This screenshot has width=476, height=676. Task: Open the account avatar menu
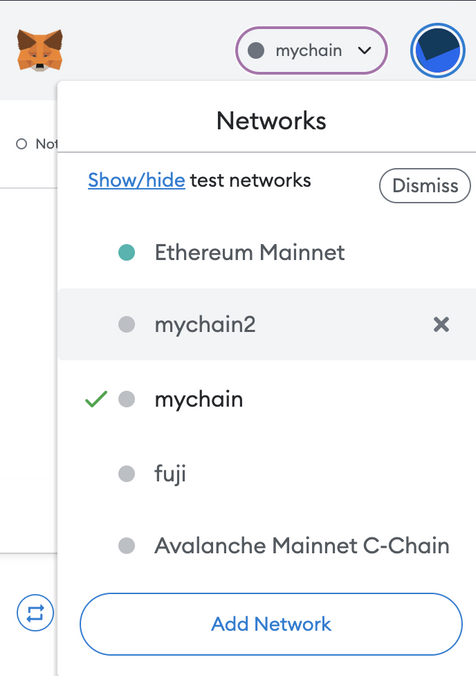[x=438, y=50]
